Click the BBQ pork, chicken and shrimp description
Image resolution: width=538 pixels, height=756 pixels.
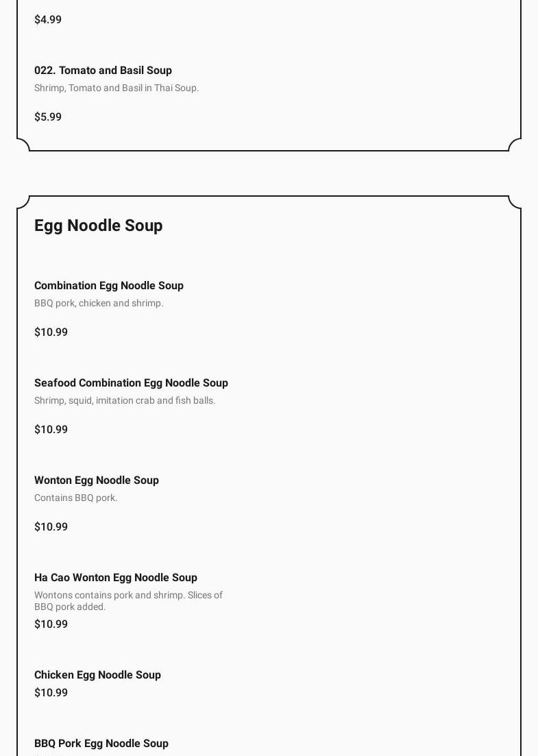[99, 303]
